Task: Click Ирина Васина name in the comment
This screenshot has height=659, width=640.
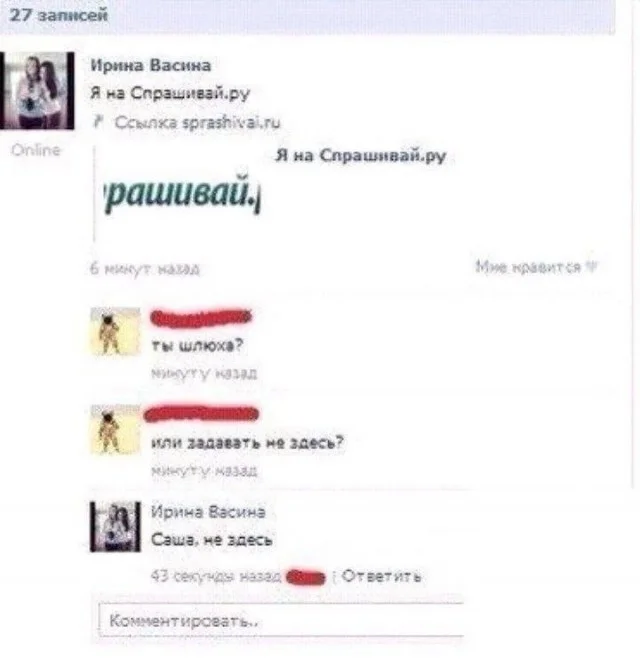Action: tap(208, 511)
